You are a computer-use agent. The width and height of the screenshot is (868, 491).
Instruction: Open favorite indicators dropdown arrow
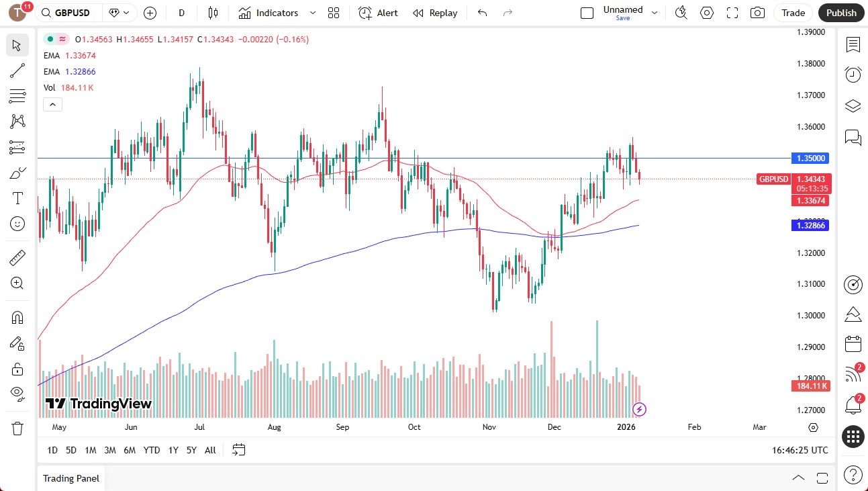[312, 13]
